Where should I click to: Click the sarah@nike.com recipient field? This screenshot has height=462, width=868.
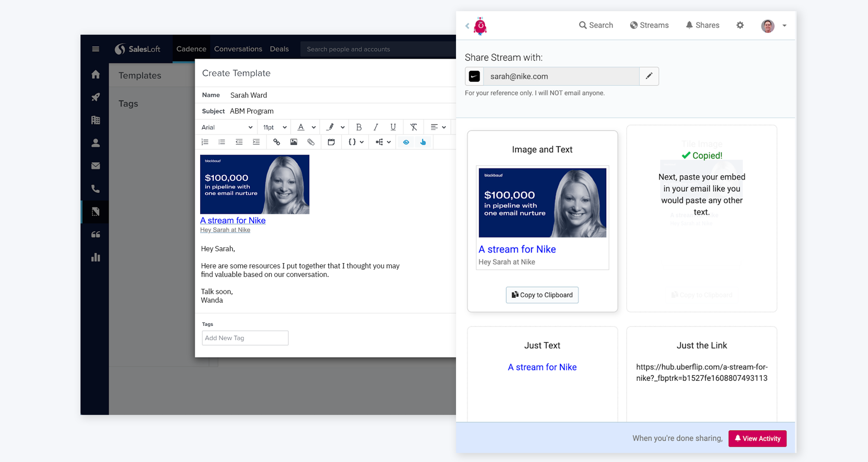point(561,76)
